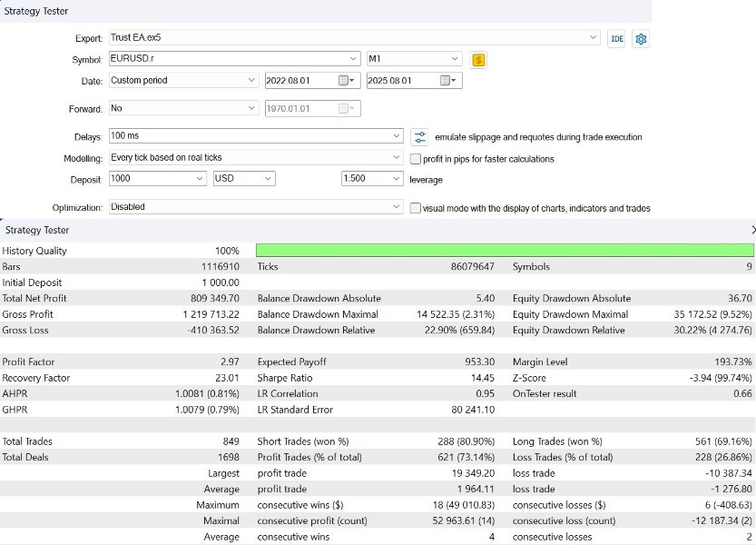Open the Optimization dropdown set to Disabled
Image resolution: width=756 pixels, height=545 pixels.
pos(397,206)
